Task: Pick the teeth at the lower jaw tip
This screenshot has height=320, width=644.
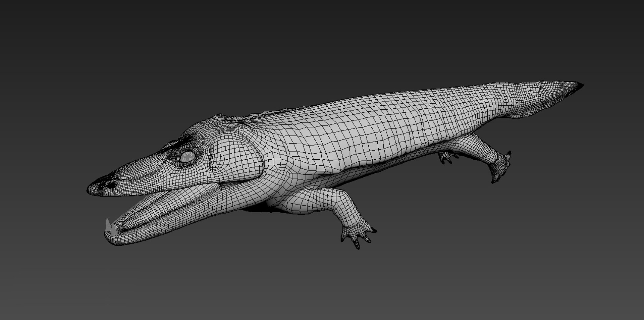Action: [110, 227]
